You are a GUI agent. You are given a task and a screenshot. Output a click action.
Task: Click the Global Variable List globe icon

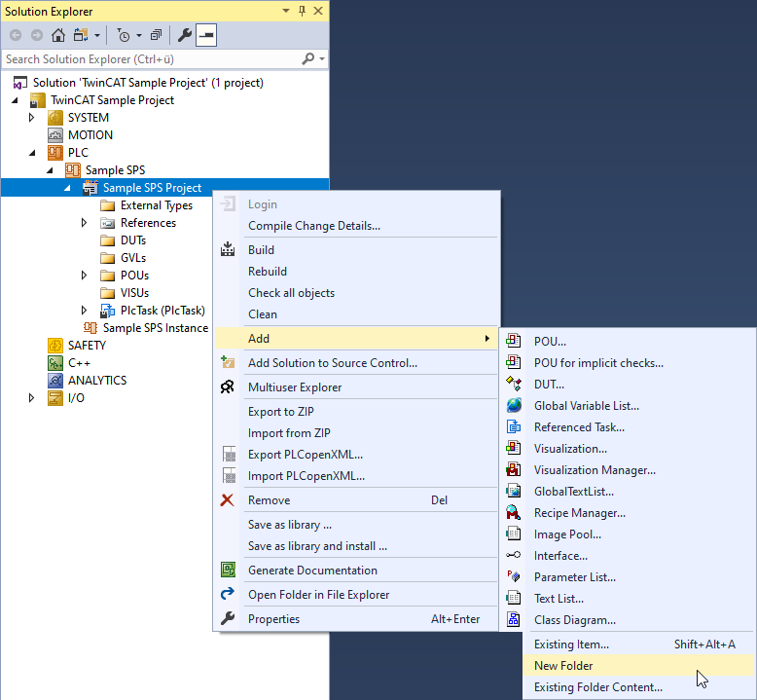tap(514, 405)
